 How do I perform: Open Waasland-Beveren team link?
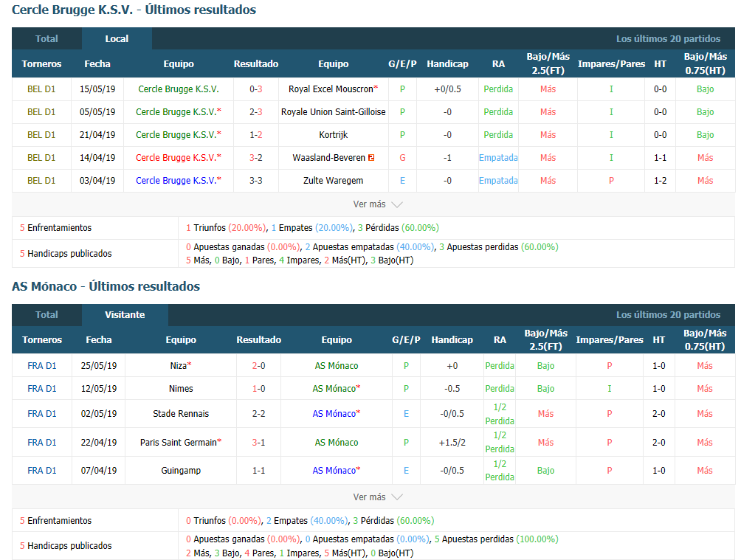(x=329, y=158)
